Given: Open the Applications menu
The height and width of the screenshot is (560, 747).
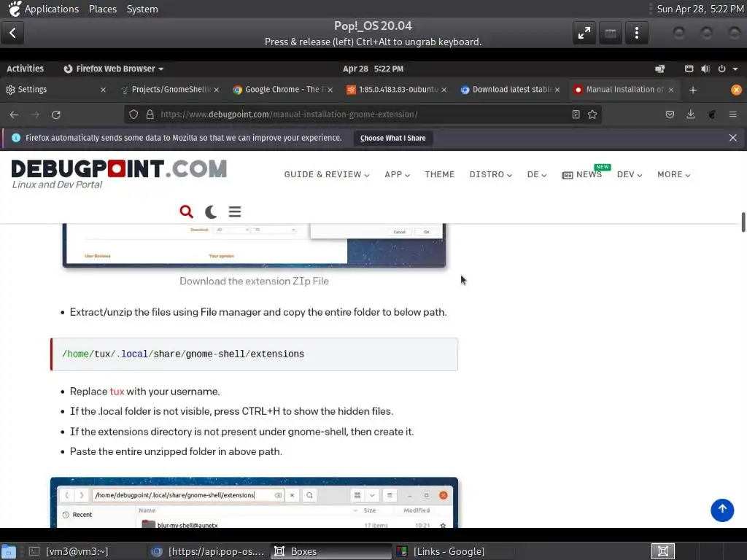Looking at the screenshot, I should click(52, 9).
